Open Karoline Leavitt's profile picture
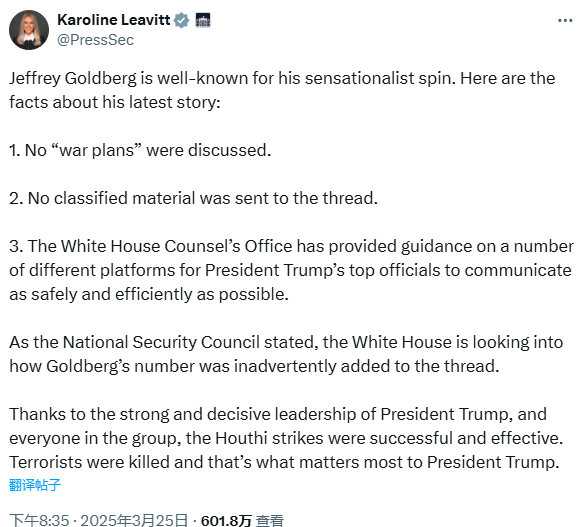 [x=29, y=30]
